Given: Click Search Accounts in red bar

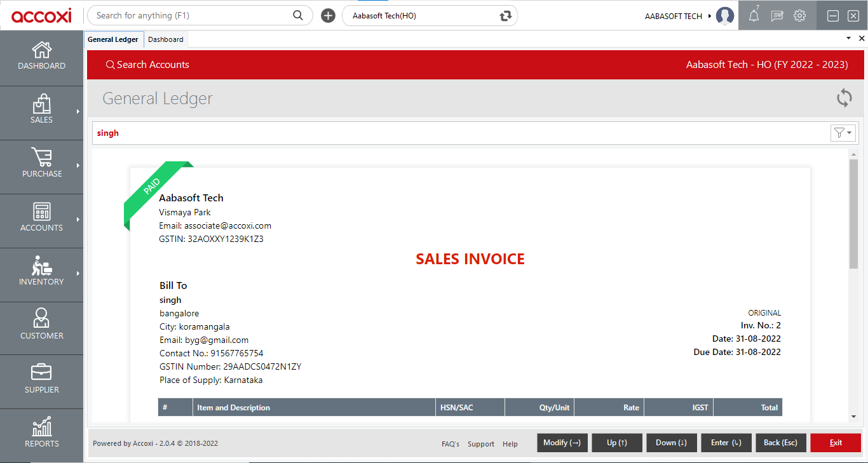Looking at the screenshot, I should click(147, 65).
